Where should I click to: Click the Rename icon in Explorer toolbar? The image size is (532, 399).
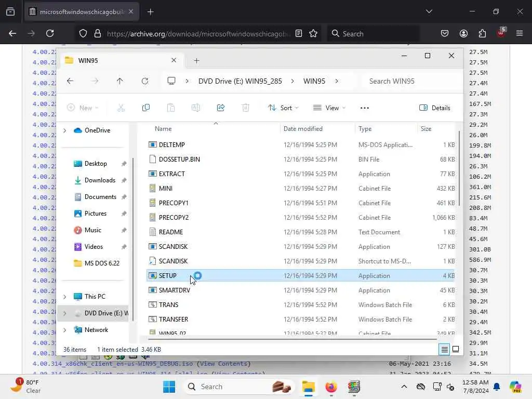click(x=196, y=108)
